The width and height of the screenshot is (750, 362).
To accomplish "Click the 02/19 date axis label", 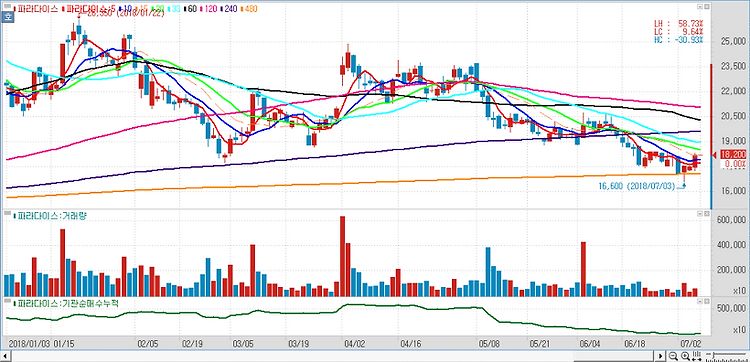I will click(193, 344).
